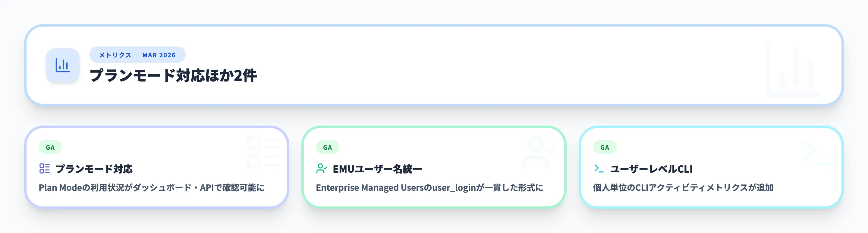This screenshot has height=233, width=868.
Task: Open the EMUユーザー名統一 card title
Action: pyautogui.click(x=377, y=169)
